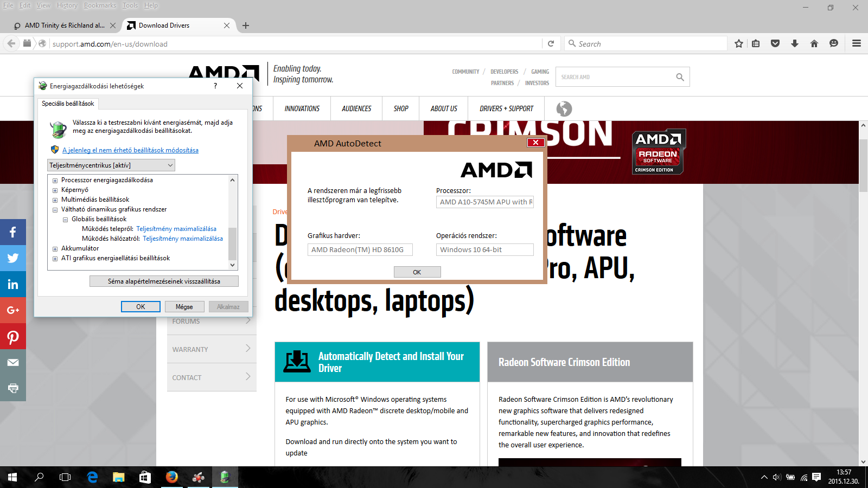Open INNOVATIONS in AMD navigation

[x=302, y=108]
